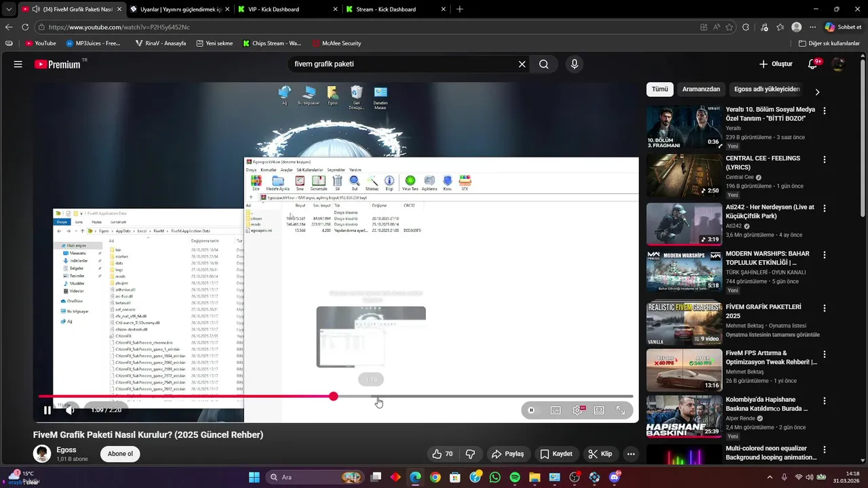
Task: Pause the video playback
Action: [47, 410]
